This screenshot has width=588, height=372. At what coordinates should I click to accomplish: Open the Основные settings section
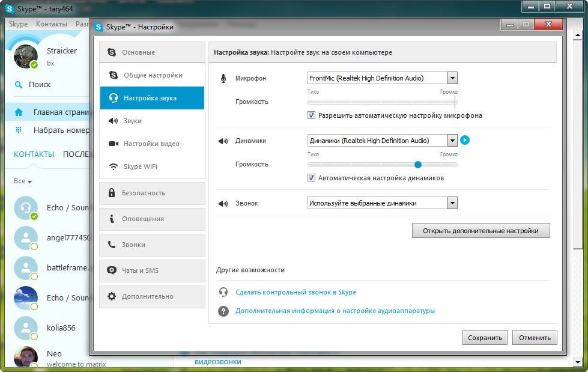coord(152,52)
